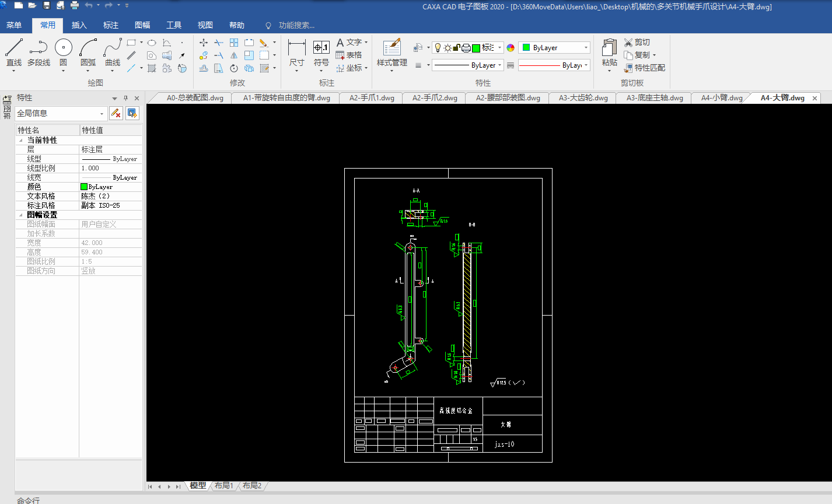This screenshot has width=832, height=504.
Task: Switch to the 布局1 layout tab
Action: click(x=223, y=485)
